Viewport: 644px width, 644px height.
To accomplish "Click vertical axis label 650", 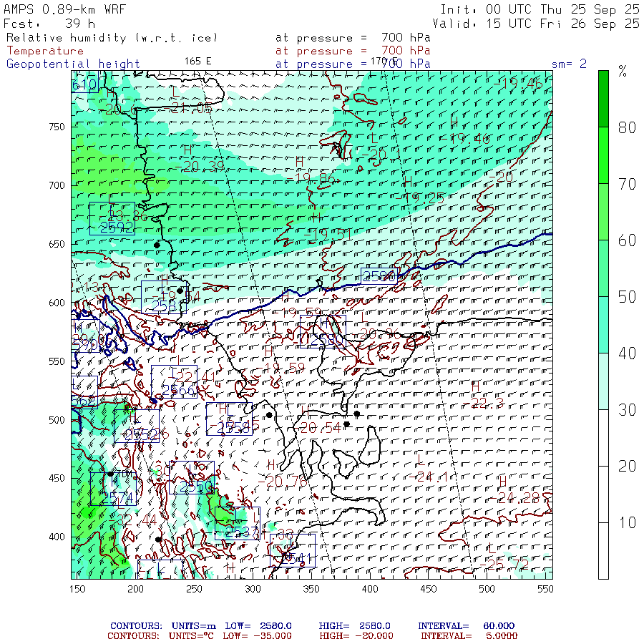I will click(57, 244).
